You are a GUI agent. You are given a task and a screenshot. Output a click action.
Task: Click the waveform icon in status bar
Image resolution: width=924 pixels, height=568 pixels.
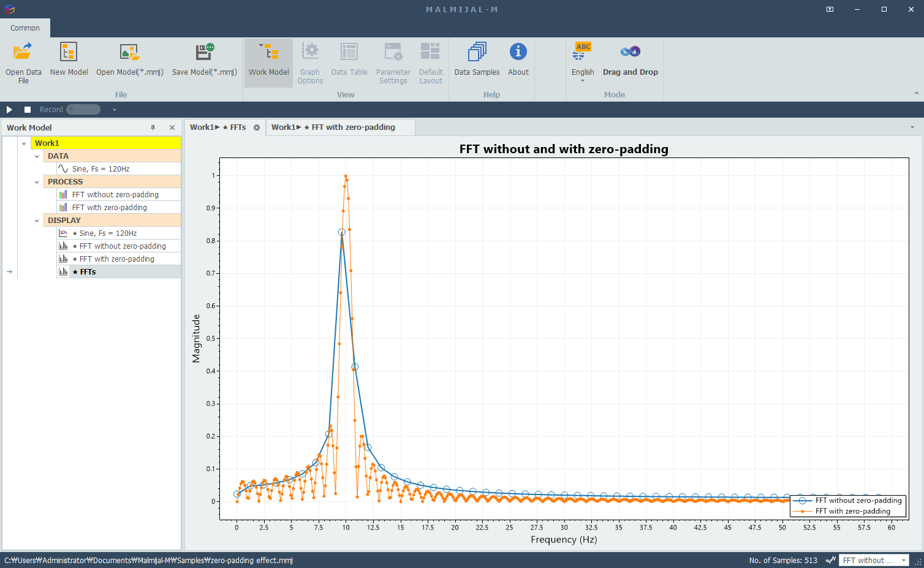pos(831,561)
